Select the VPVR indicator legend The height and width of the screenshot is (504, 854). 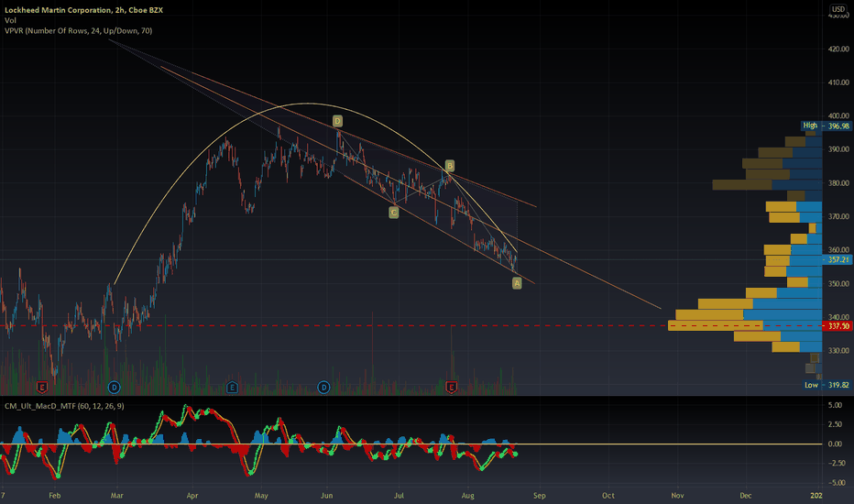click(79, 30)
